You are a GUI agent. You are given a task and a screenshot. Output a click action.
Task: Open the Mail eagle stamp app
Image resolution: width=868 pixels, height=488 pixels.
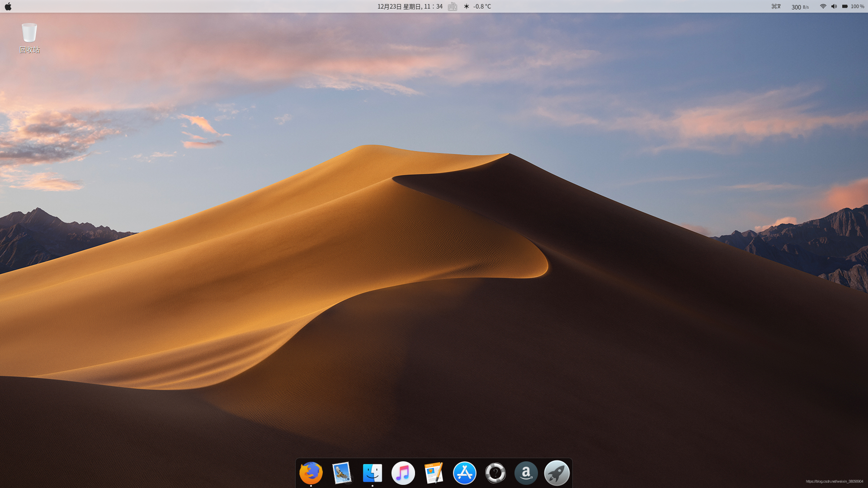[x=342, y=473]
